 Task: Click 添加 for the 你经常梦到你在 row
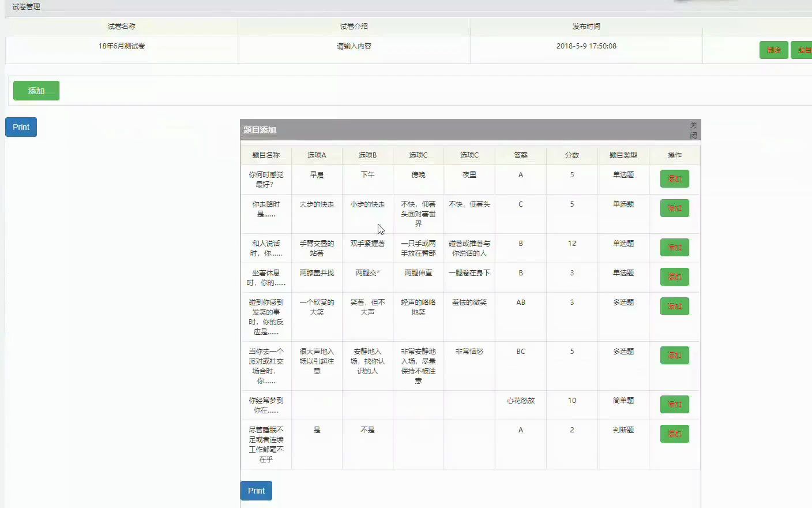[x=674, y=405]
